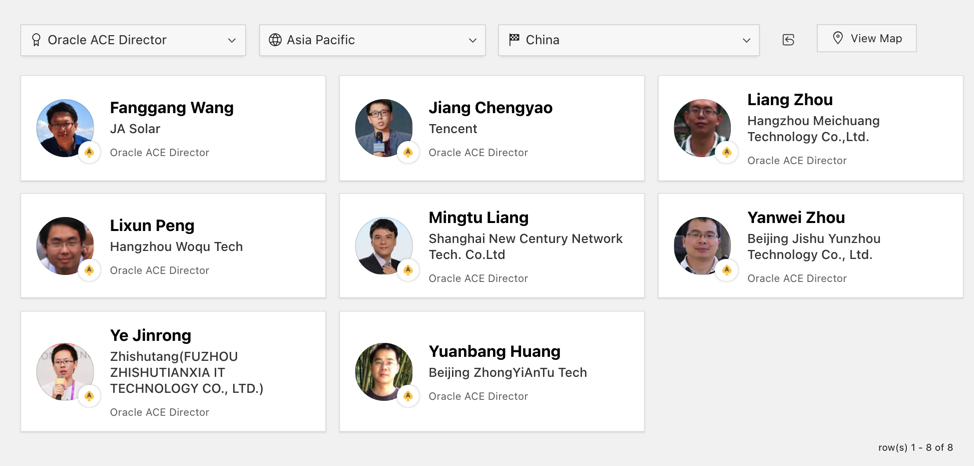Click the ACE badge on Yuanbang Huang's avatar
This screenshot has height=466, width=974.
coord(408,397)
